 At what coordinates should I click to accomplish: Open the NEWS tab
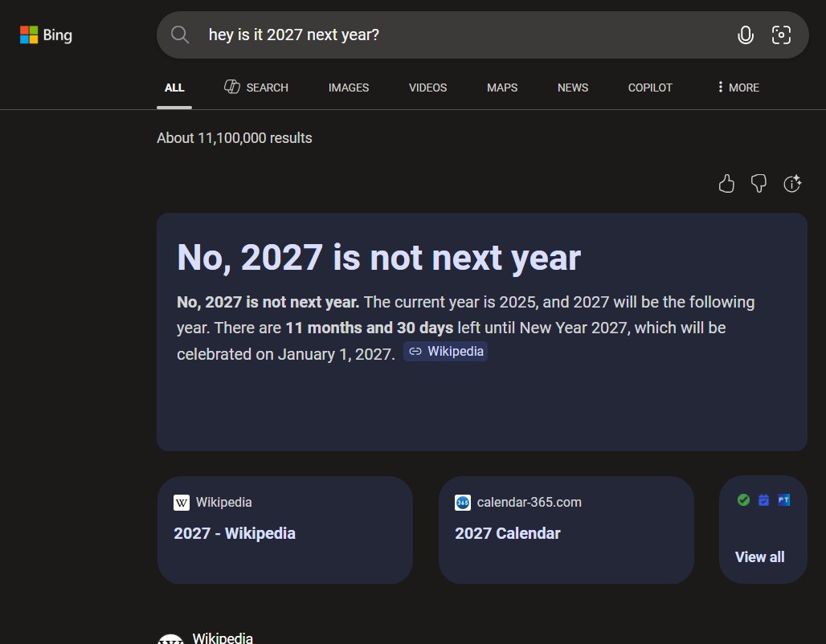coord(573,88)
